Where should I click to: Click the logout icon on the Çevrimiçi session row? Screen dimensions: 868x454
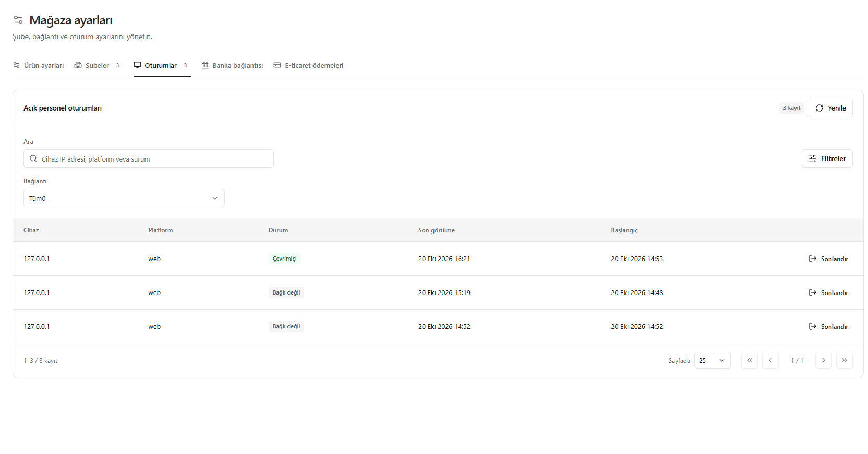pyautogui.click(x=813, y=259)
